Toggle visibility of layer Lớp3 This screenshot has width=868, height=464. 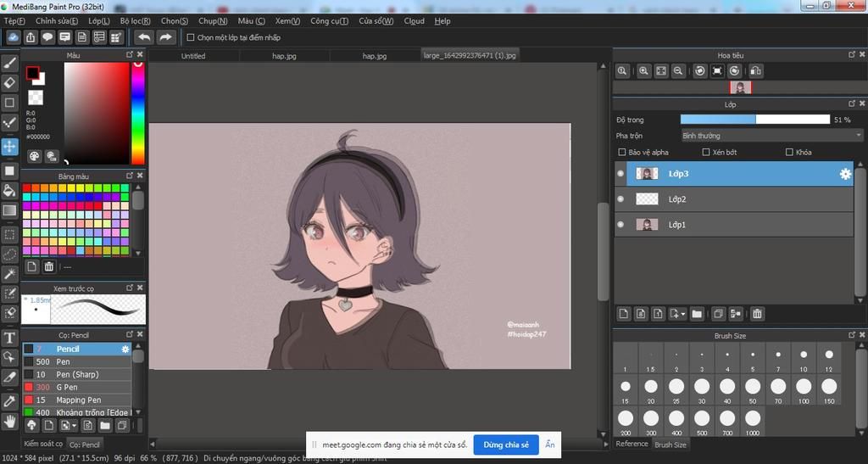620,173
